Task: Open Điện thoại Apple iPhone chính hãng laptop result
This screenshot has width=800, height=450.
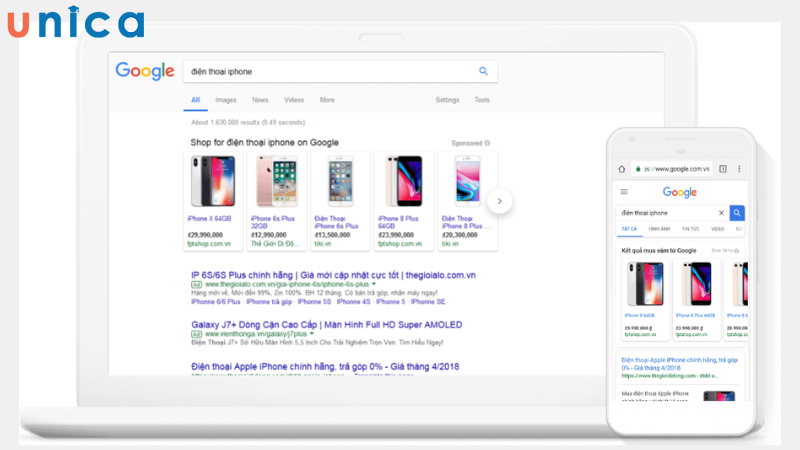Action: click(x=325, y=366)
